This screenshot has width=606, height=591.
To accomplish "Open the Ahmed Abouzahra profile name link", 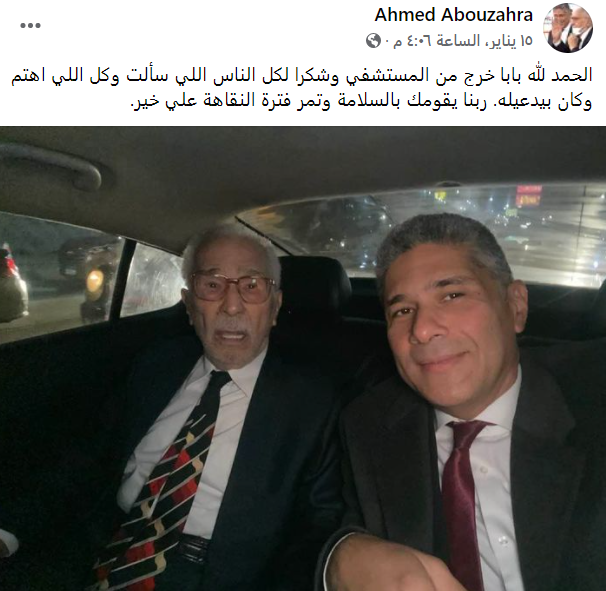I will 454,15.
